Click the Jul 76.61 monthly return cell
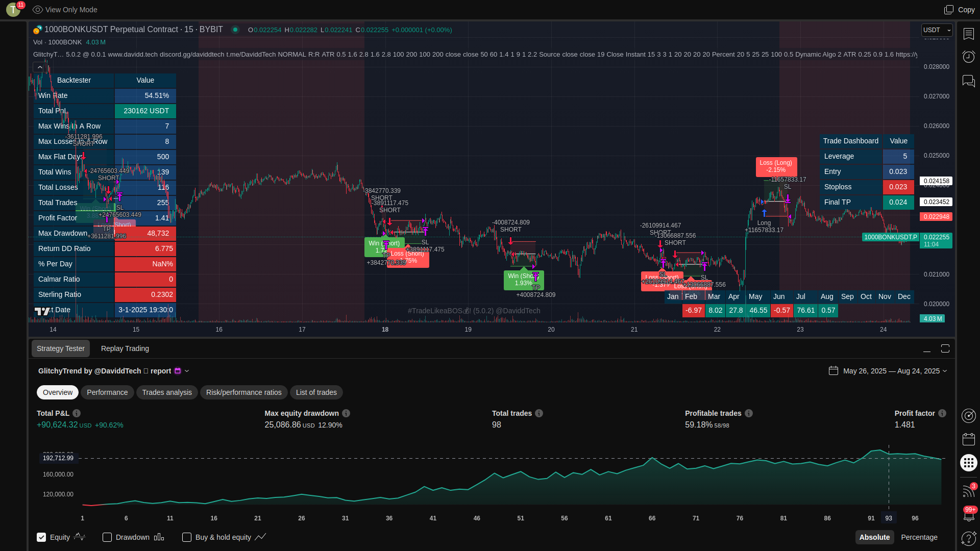 805,310
